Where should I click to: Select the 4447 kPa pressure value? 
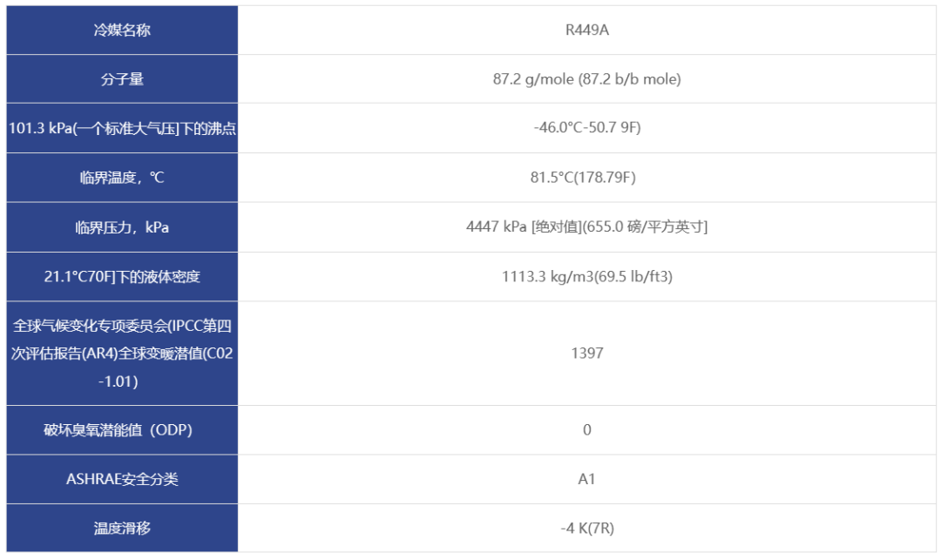pyautogui.click(x=586, y=228)
